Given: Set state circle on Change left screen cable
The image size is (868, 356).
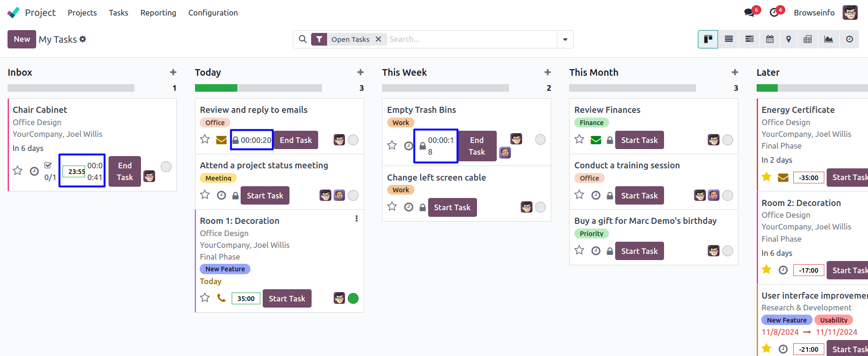Looking at the screenshot, I should coord(540,207).
